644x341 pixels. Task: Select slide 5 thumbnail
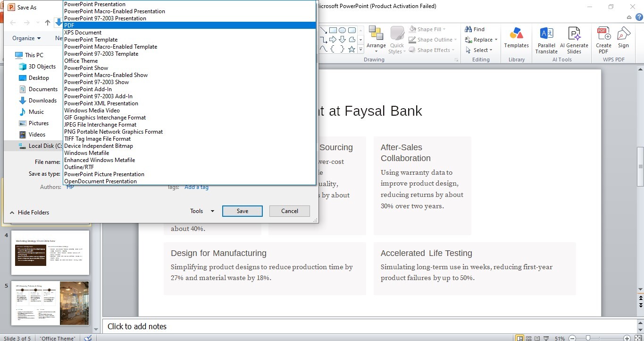click(x=50, y=303)
